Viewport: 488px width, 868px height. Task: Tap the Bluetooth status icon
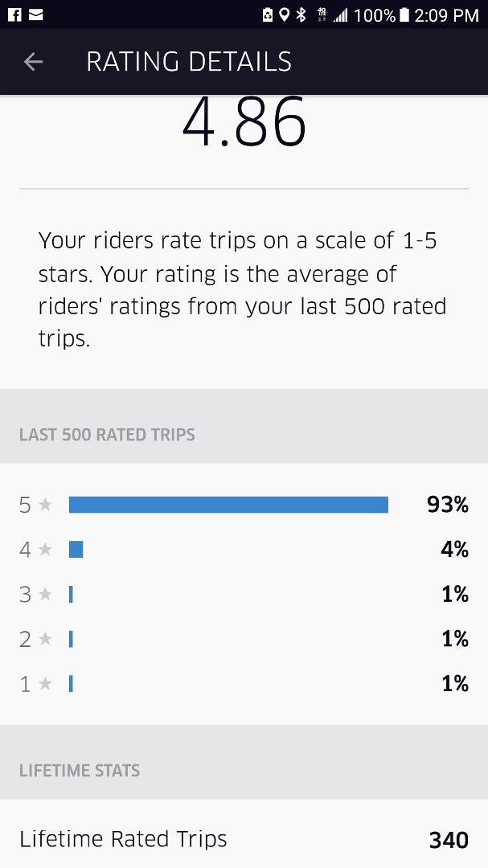[x=301, y=15]
